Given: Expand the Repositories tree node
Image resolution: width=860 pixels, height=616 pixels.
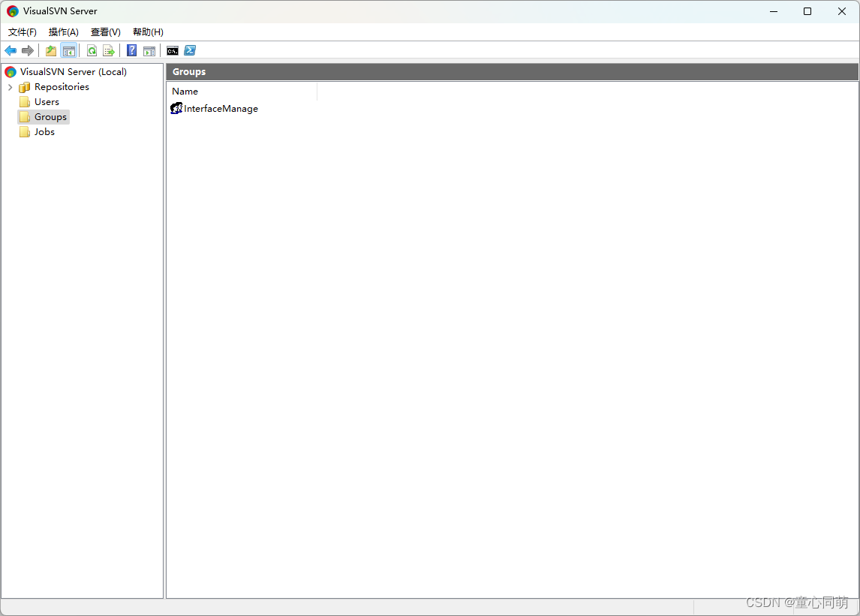Looking at the screenshot, I should tap(10, 87).
